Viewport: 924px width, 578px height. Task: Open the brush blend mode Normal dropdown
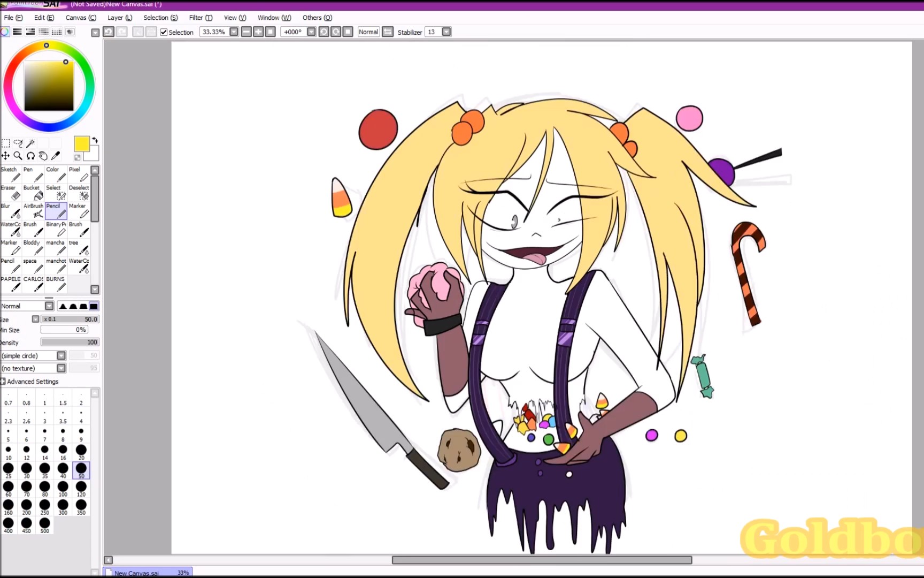[49, 306]
